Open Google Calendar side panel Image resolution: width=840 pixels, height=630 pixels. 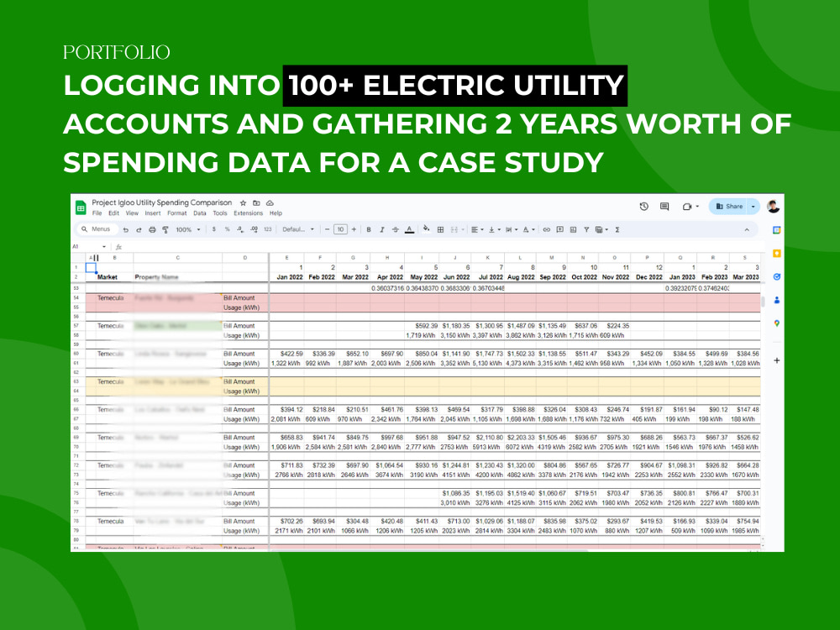click(x=777, y=230)
